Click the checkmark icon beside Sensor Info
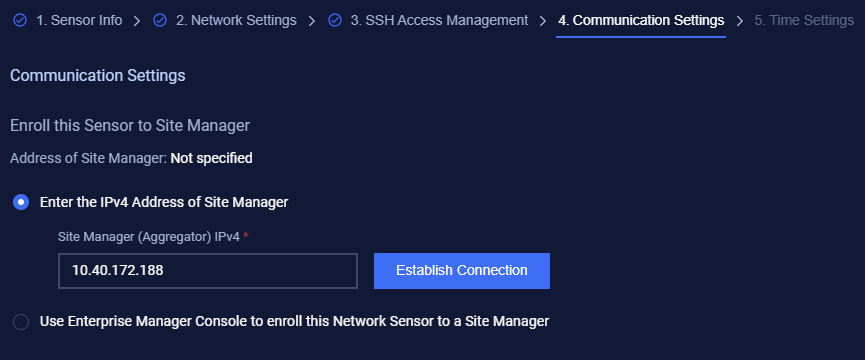 pyautogui.click(x=20, y=21)
